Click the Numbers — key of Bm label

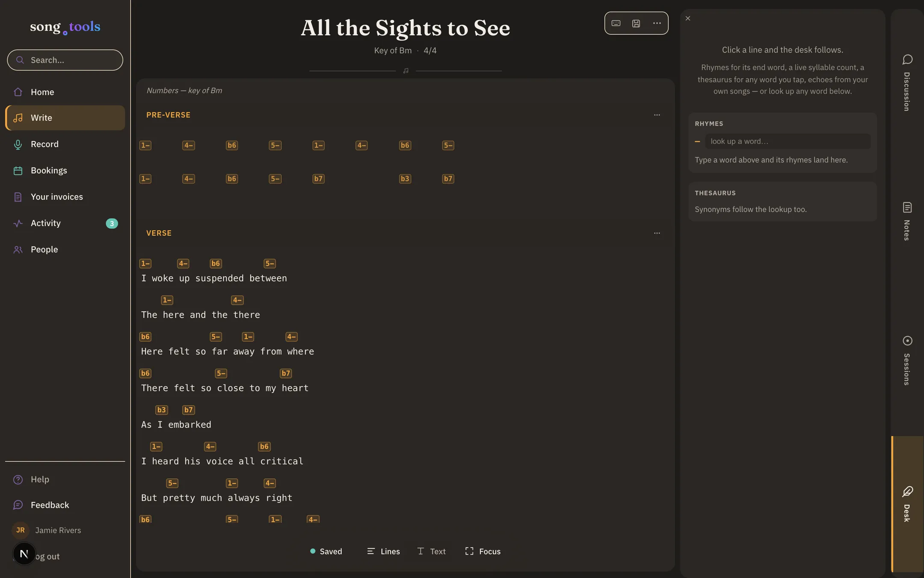pyautogui.click(x=184, y=91)
